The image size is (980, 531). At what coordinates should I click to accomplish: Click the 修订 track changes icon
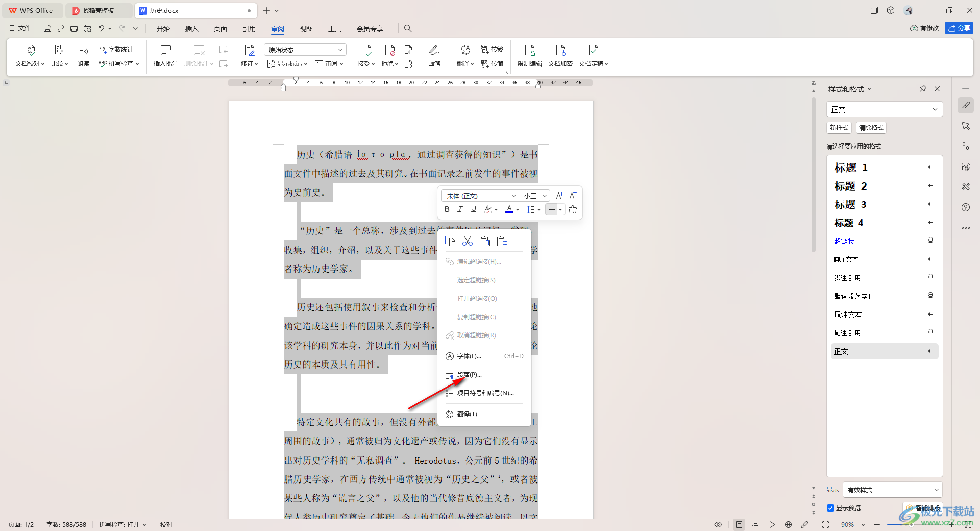pos(249,51)
